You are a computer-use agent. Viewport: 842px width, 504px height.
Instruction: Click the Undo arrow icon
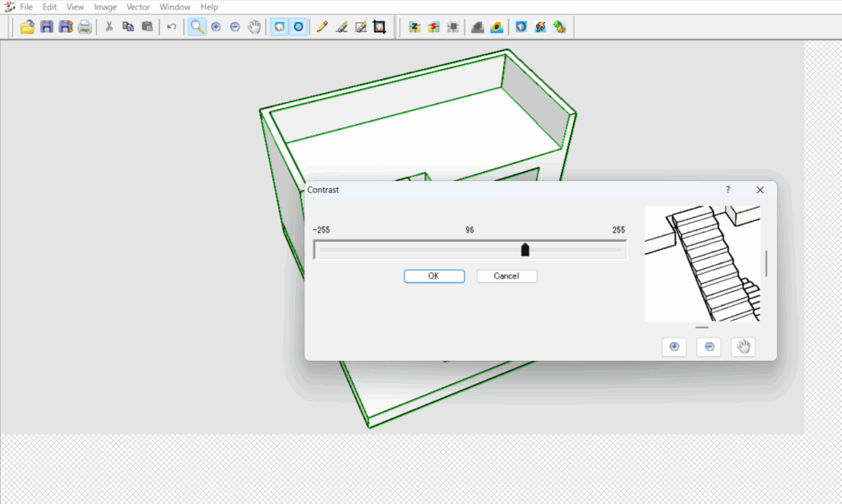point(171,27)
